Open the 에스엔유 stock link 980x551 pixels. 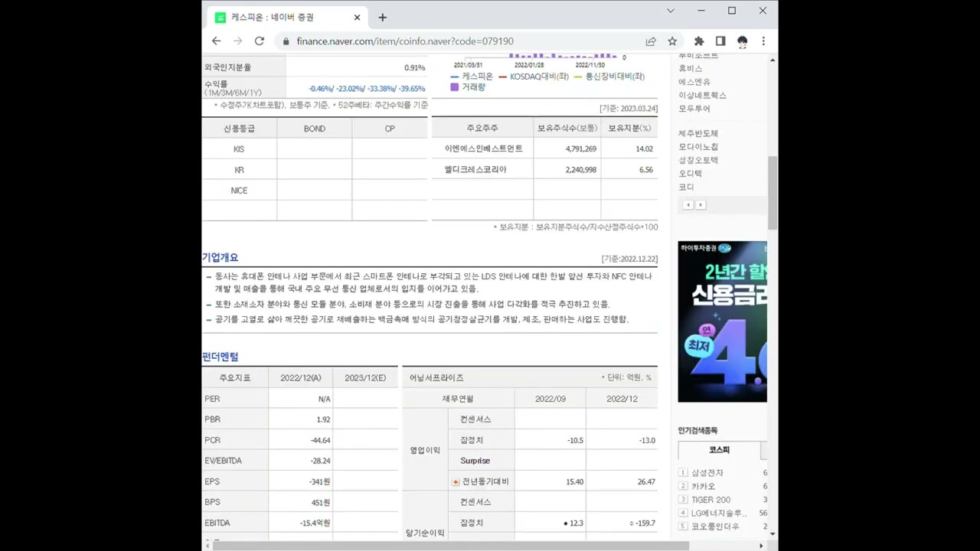[x=694, y=82]
